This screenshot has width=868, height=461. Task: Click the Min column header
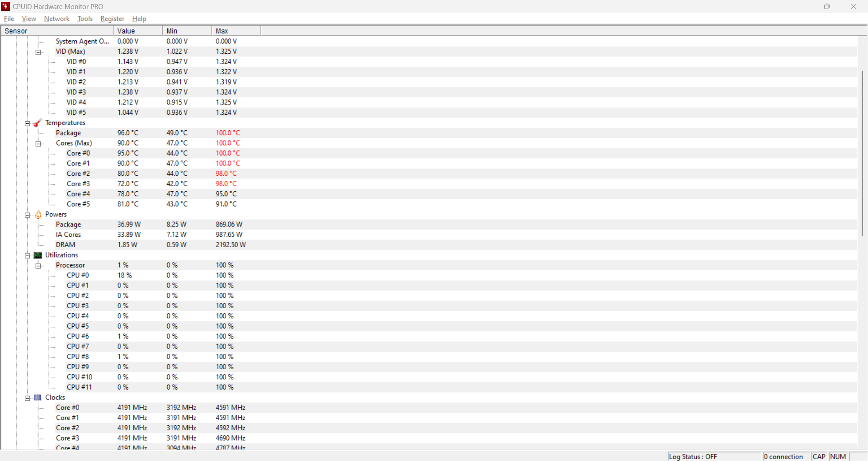pos(187,31)
